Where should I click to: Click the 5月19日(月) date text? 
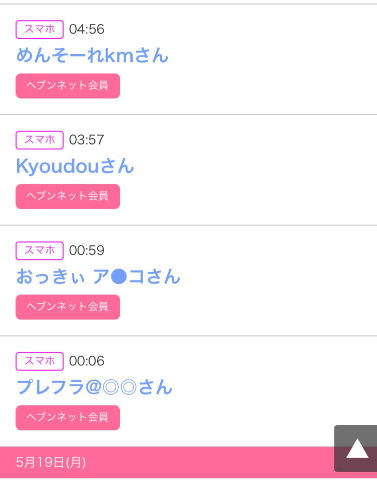[x=51, y=462]
